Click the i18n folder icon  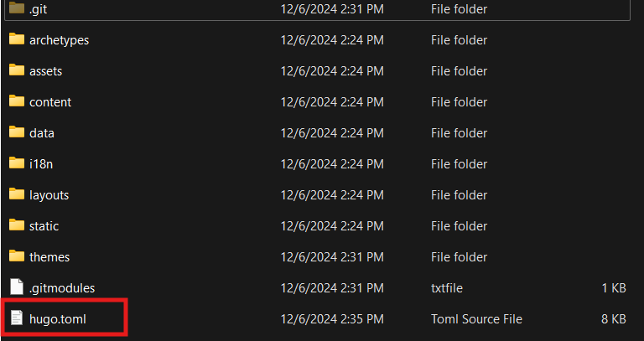tap(17, 163)
